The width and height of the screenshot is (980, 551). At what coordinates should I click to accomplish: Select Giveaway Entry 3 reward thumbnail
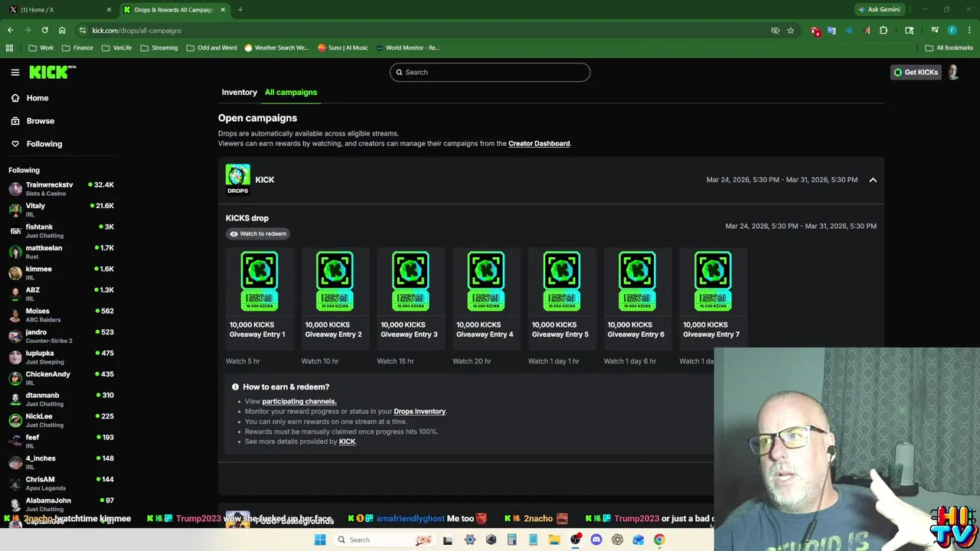tap(410, 281)
